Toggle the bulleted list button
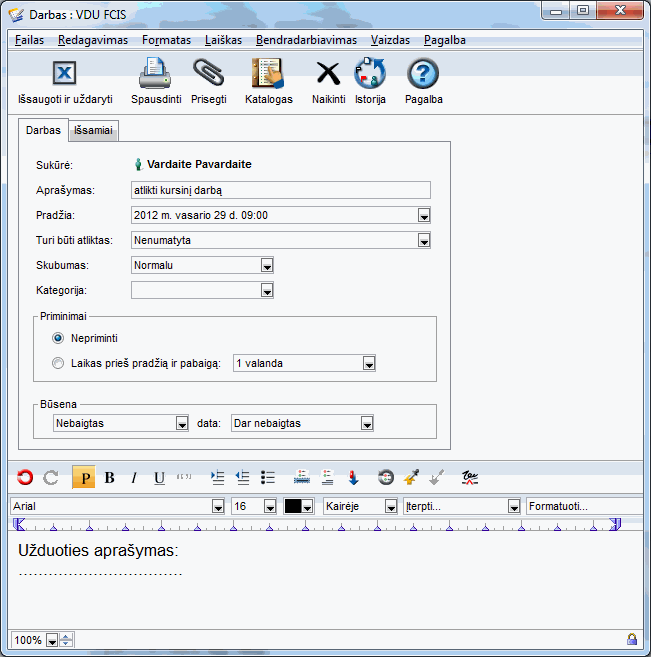Viewport: 651px width, 657px height. coord(267,478)
